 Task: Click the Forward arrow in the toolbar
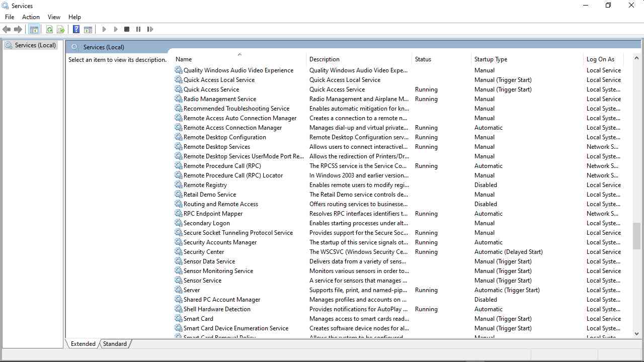18,30
